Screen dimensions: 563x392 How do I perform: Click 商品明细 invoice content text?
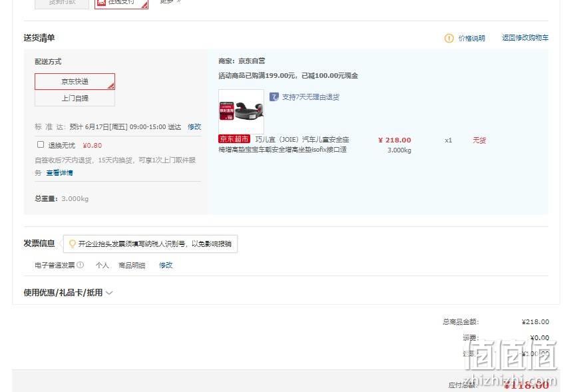(x=132, y=266)
